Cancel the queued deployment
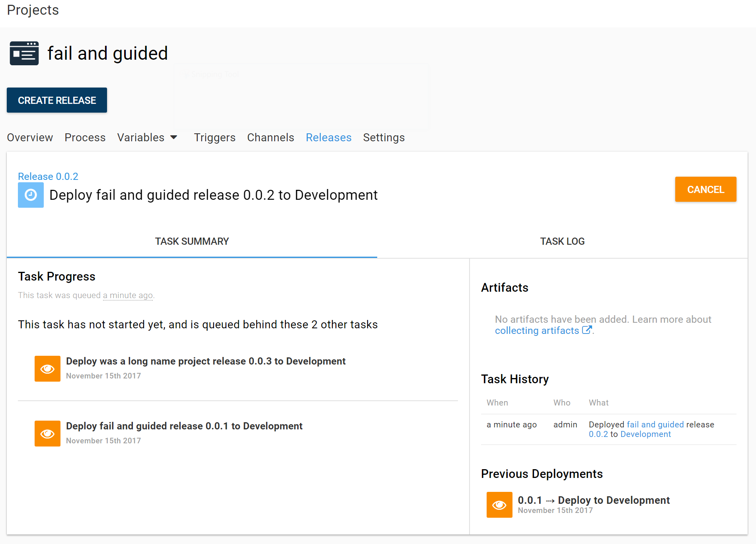This screenshot has width=756, height=544. click(x=705, y=189)
